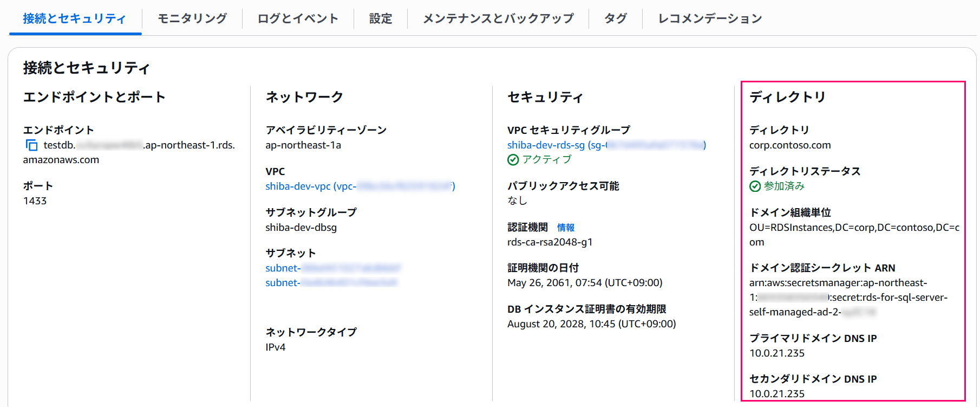Click the VPC セキュリティグループ label
This screenshot has height=407, width=980.
(x=569, y=131)
